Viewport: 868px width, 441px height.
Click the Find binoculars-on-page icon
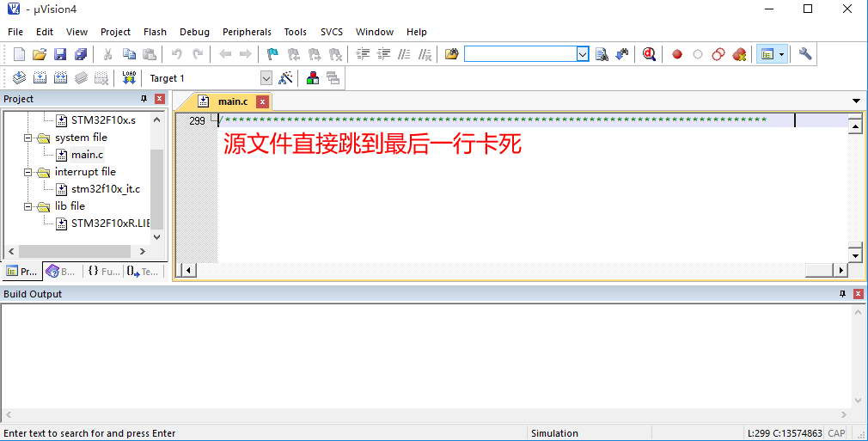click(x=602, y=54)
